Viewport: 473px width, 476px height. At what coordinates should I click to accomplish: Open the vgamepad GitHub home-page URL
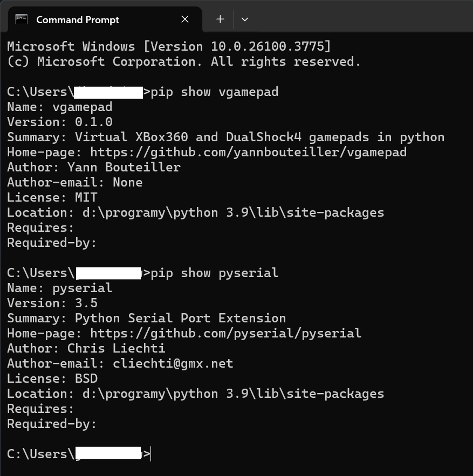[x=248, y=152]
